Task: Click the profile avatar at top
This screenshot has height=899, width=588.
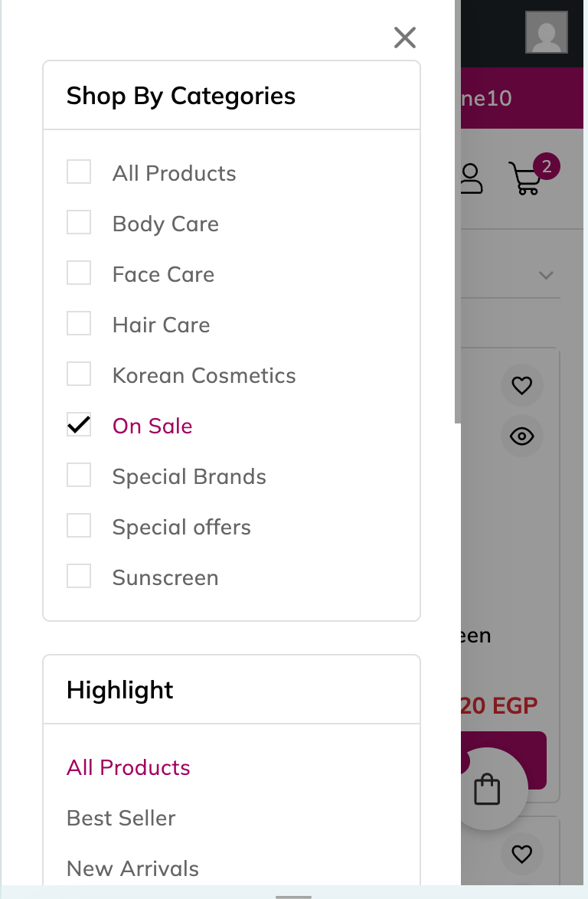Action: (546, 32)
